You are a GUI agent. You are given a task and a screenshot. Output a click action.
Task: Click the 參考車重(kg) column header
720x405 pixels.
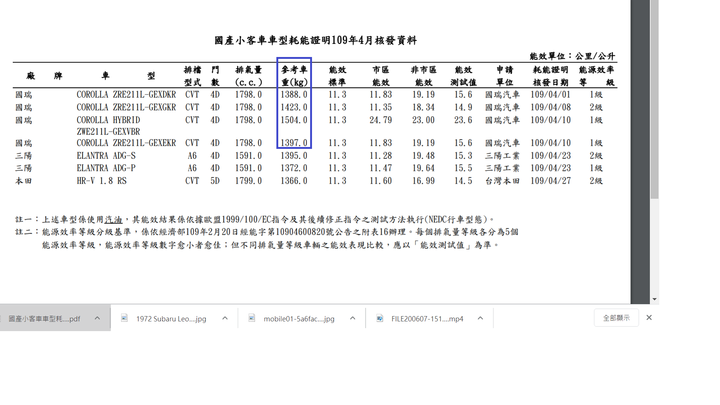tap(294, 76)
